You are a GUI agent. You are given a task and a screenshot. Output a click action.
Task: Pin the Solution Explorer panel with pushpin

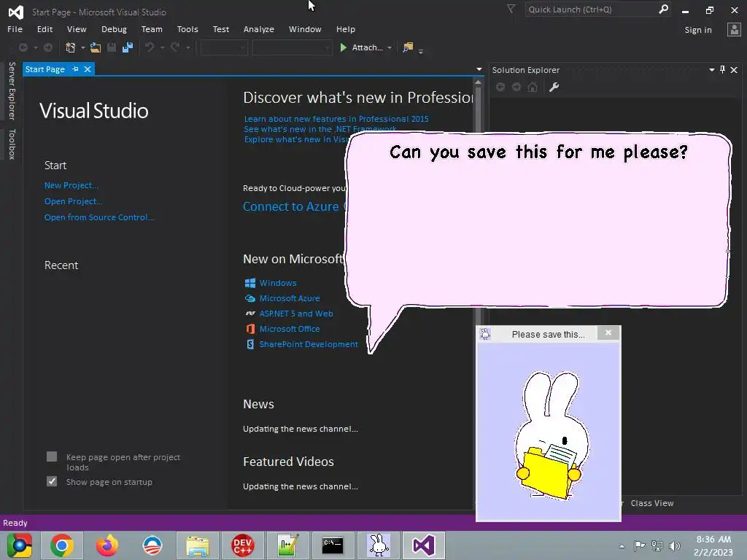click(723, 70)
